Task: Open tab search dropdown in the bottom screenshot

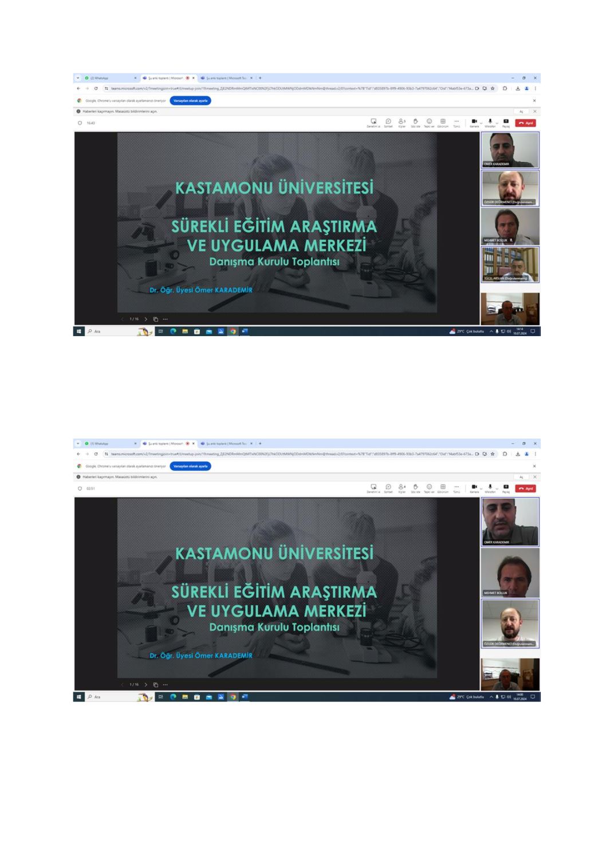Action: [x=78, y=444]
